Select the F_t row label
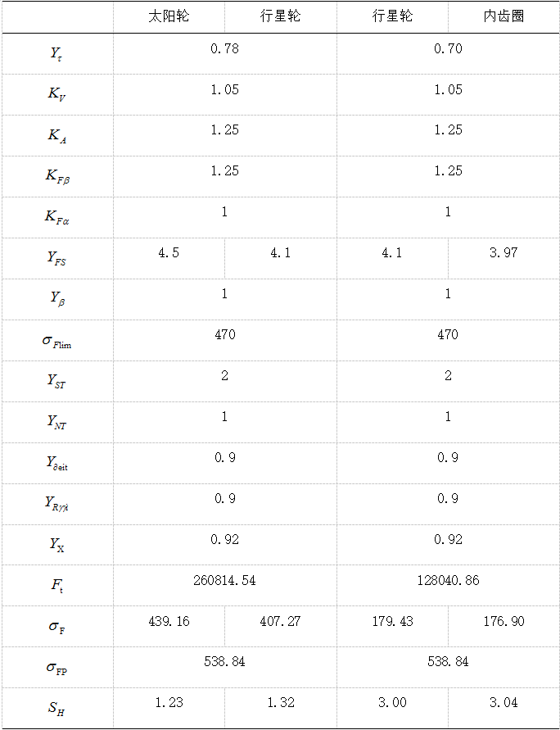Image resolution: width=560 pixels, height=730 pixels. [x=56, y=586]
